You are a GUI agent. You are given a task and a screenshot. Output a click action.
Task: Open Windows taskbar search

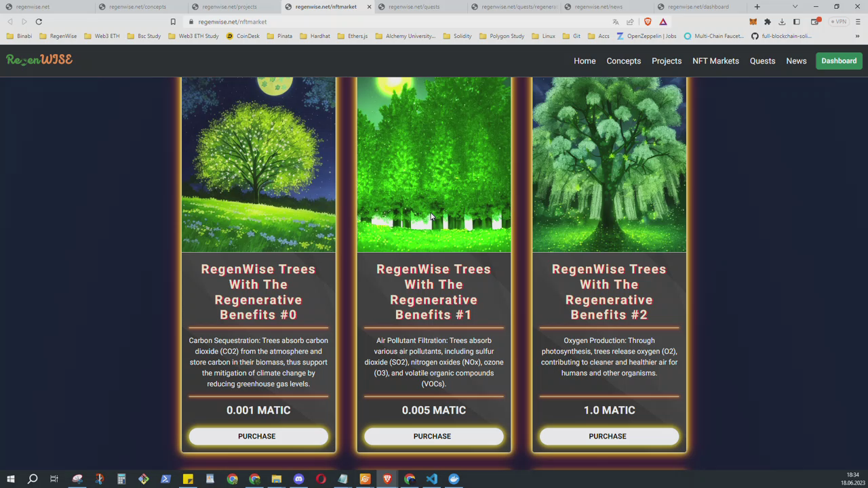32,479
